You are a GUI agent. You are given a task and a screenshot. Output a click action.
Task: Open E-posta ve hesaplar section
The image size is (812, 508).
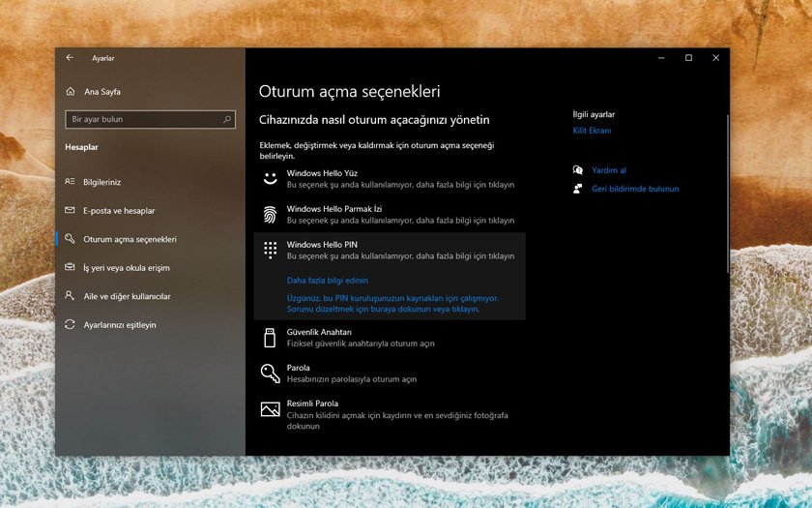tap(119, 210)
